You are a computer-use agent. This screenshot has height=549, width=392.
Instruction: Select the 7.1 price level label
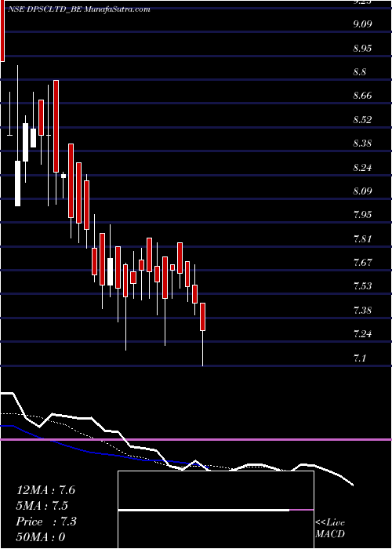pyautogui.click(x=360, y=358)
